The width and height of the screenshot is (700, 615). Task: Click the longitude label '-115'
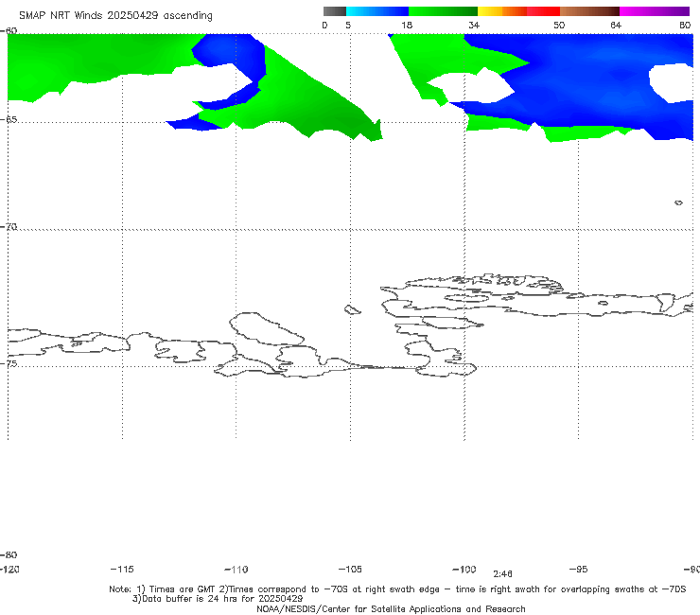coord(122,569)
